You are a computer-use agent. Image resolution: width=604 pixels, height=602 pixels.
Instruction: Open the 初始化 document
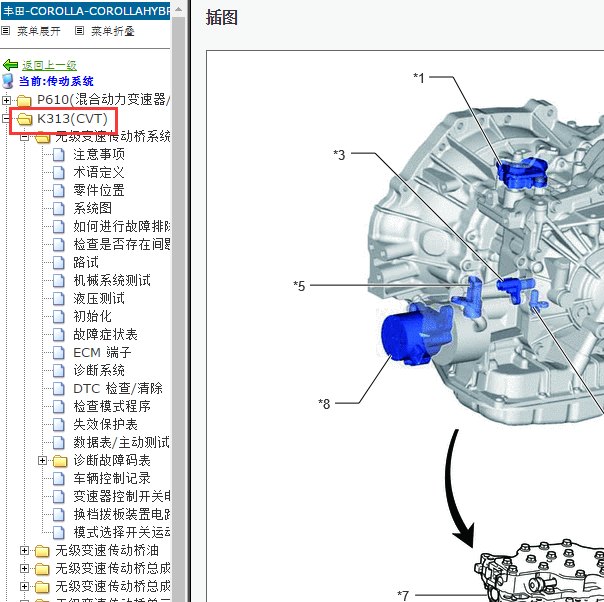click(x=92, y=317)
